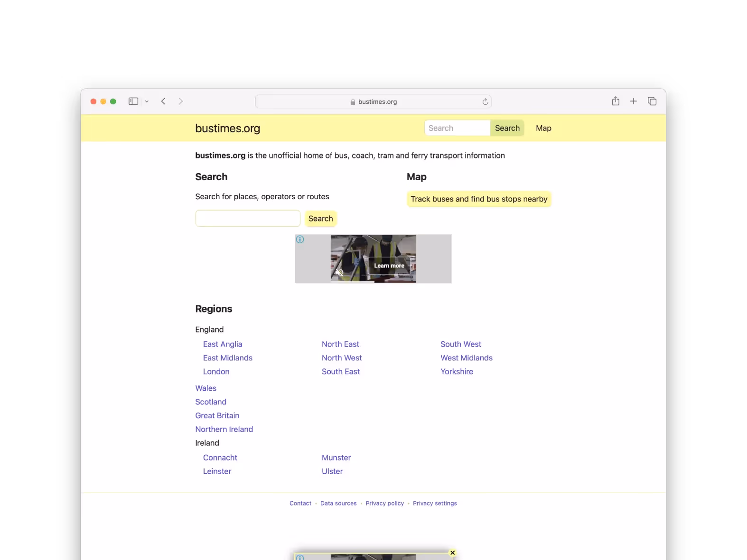747x560 pixels.
Task: Open the Share icon in toolbar
Action: pos(616,101)
